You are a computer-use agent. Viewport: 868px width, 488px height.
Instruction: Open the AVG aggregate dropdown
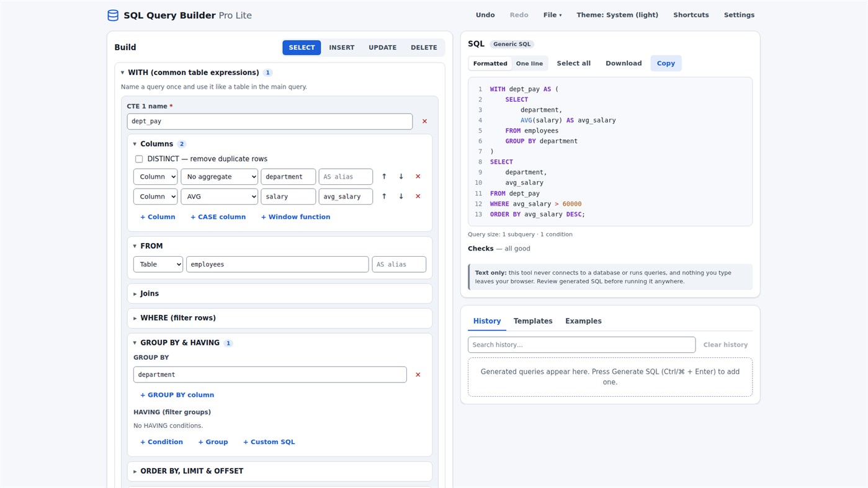click(219, 197)
